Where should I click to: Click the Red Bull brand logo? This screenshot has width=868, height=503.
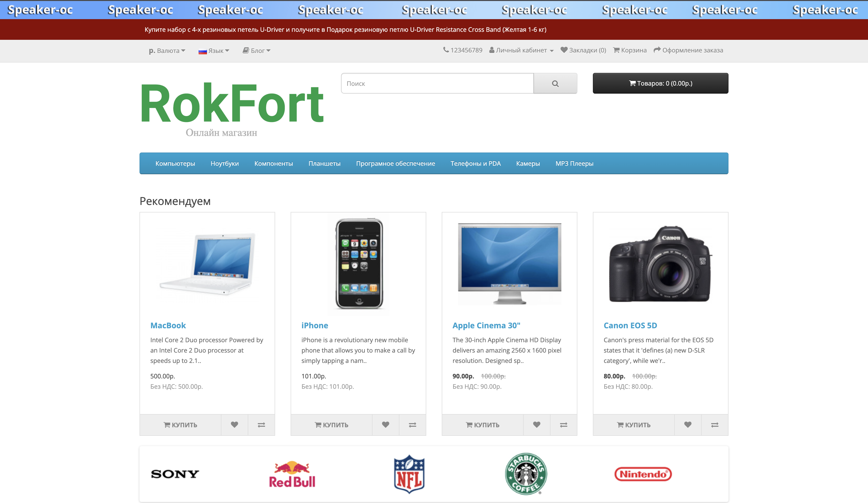(292, 474)
